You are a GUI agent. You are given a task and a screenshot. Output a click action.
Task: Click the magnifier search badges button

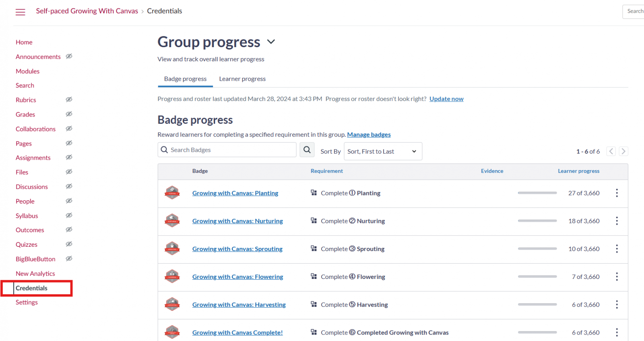click(x=307, y=150)
